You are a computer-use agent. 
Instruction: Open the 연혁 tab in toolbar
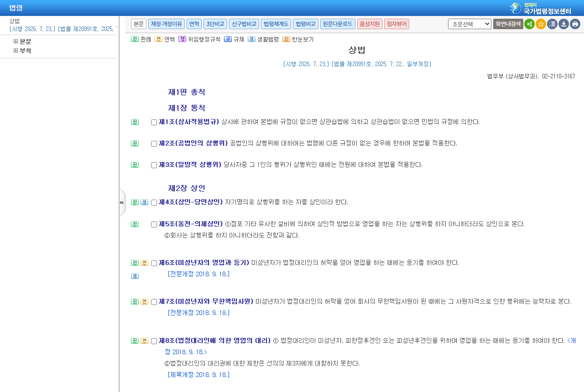click(x=194, y=24)
